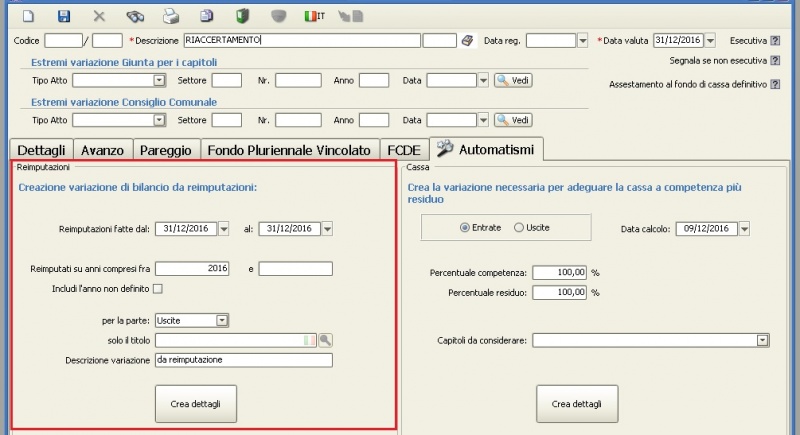Viewport: 800px width, 435px height.
Task: Click the Consiglio Comunale Nr. field
Action: point(298,120)
